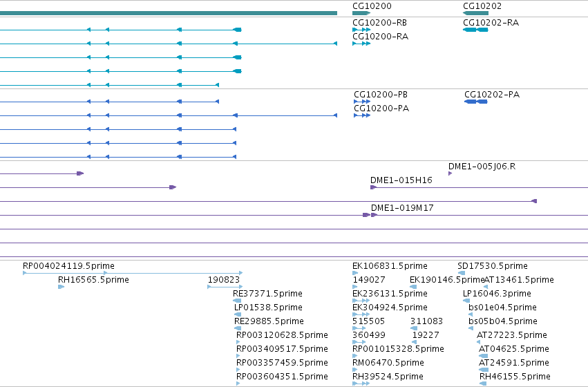Click the 190823 EST label
The image size is (588, 387).
pyautogui.click(x=223, y=280)
